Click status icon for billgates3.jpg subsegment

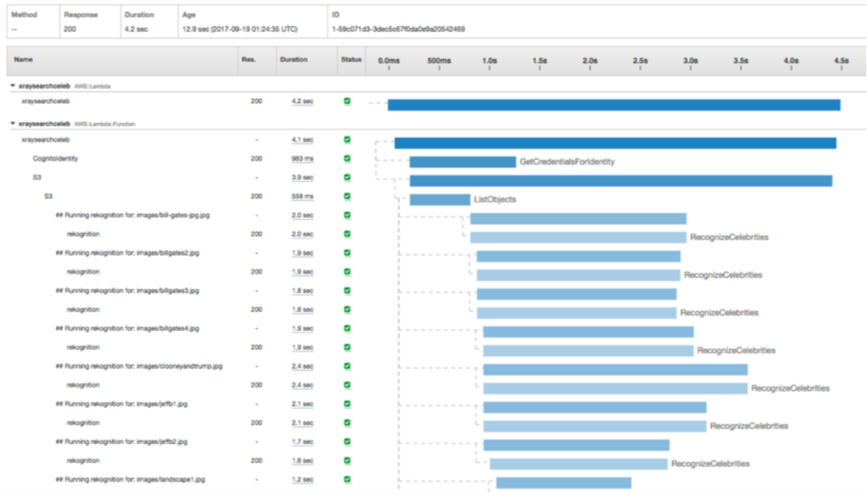point(347,291)
